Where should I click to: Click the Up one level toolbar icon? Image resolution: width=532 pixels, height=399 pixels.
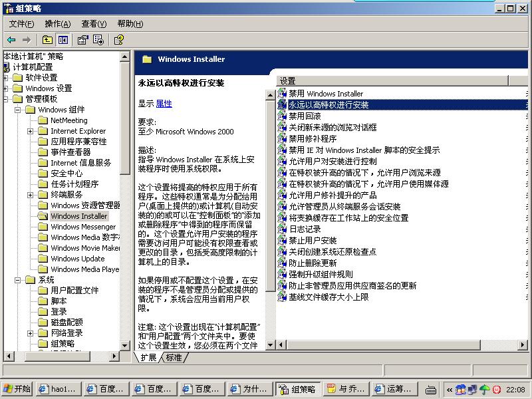47,40
